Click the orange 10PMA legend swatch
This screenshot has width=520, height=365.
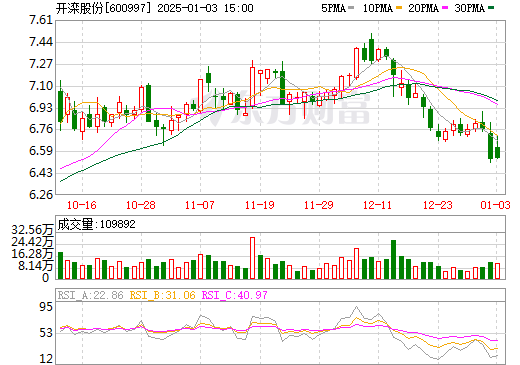(x=399, y=8)
